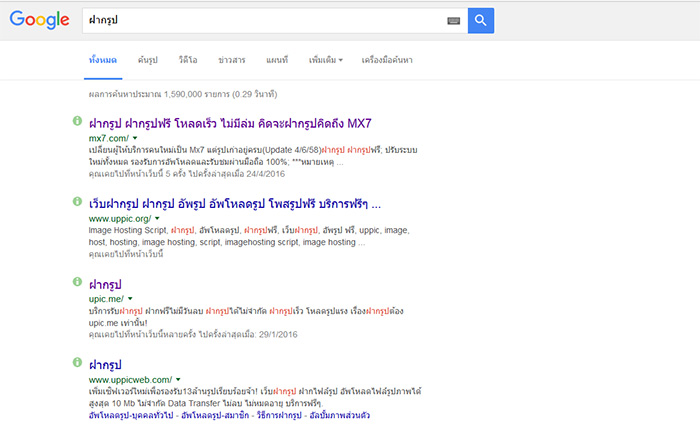Switch to the ค้นรูป tab
Viewport: 700px width, 429px height.
click(147, 60)
